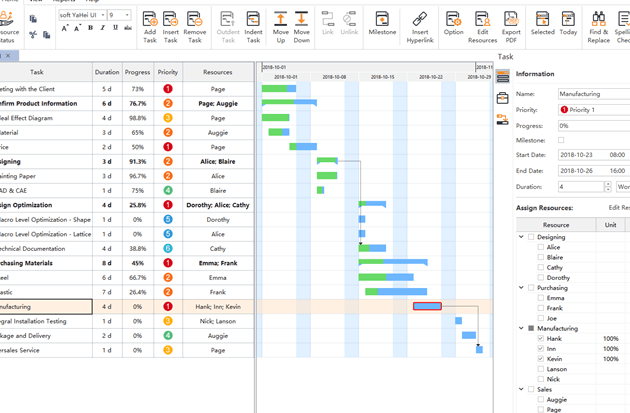Image resolution: width=630 pixels, height=413 pixels.
Task: Open Insert Hyperlink tool
Action: point(420,27)
